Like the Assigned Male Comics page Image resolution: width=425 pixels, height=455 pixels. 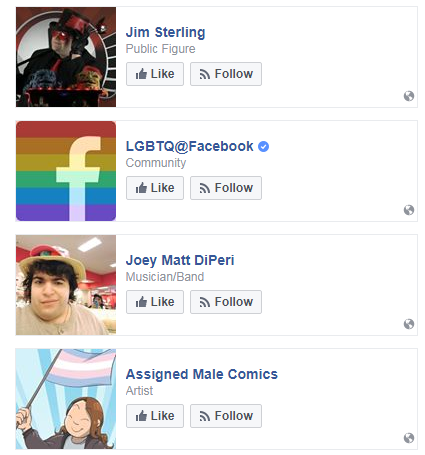tap(155, 416)
